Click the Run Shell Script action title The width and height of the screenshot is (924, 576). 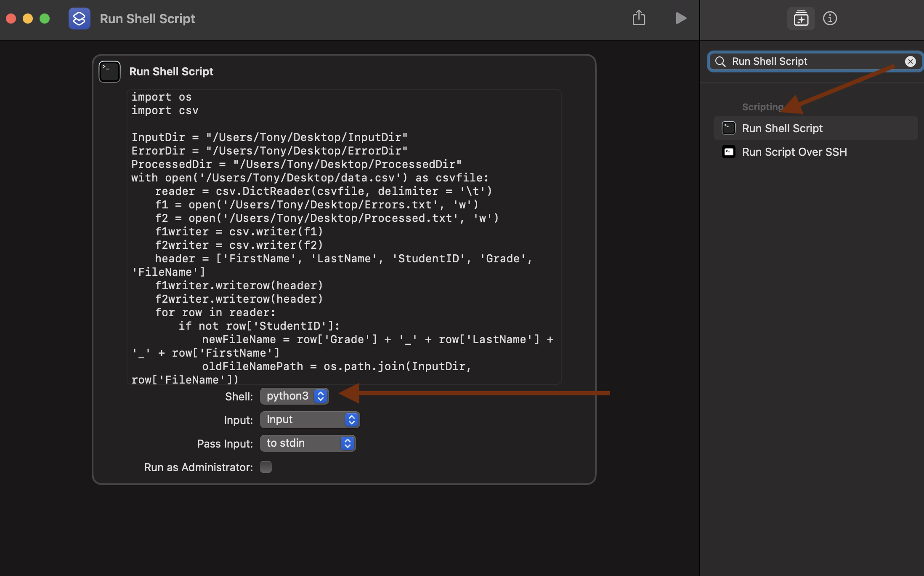point(171,72)
